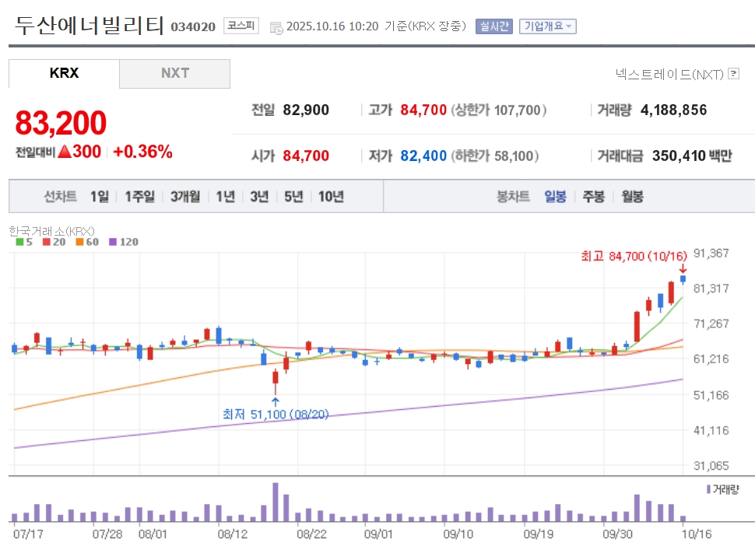Choose the 일봉 daily candle chart

(555, 196)
